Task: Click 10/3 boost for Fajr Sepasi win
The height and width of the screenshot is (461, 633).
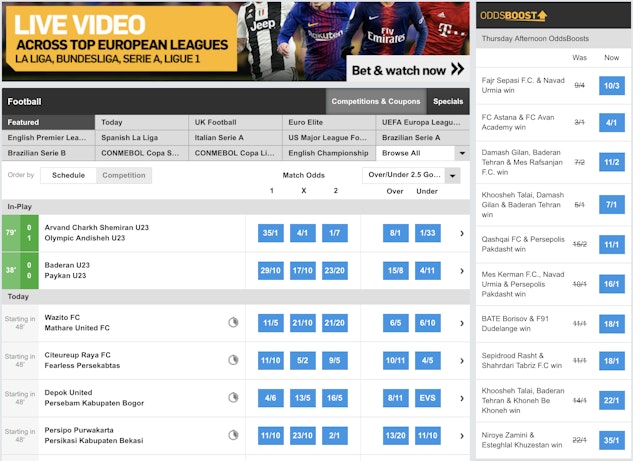Action: tap(611, 85)
